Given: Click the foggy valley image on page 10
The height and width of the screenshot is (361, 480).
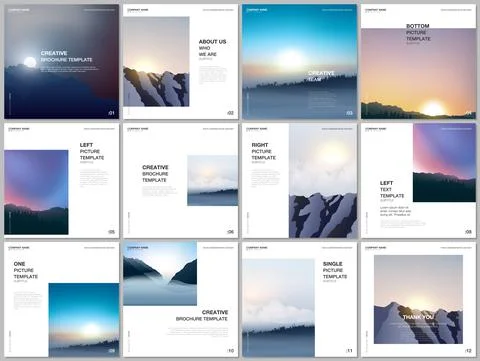Looking at the screenshot, I should point(160,274).
